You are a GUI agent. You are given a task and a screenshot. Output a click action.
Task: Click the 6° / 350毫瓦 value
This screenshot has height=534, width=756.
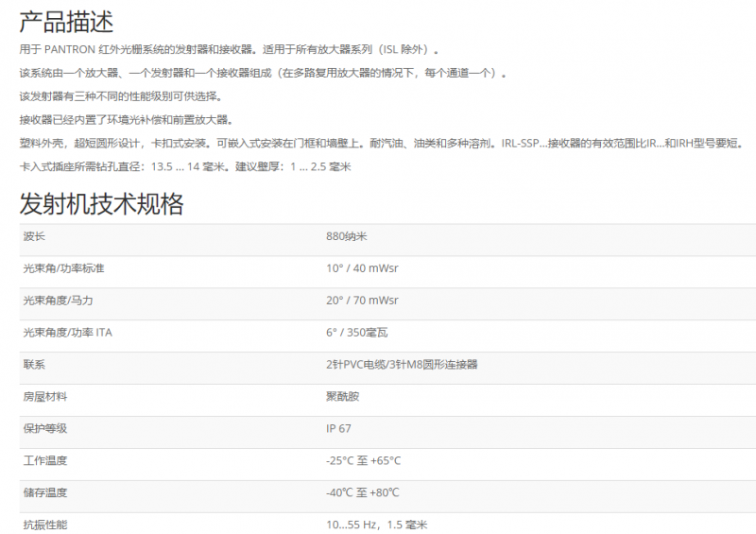coord(357,333)
